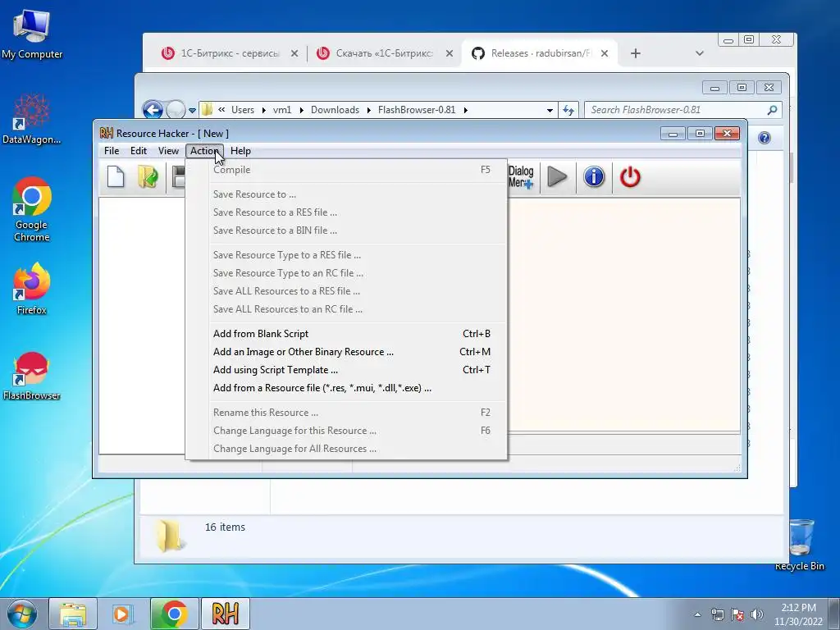Switch to the 1С-Битрикс - сервисы Chrome tab
This screenshot has width=840, height=630.
[229, 53]
